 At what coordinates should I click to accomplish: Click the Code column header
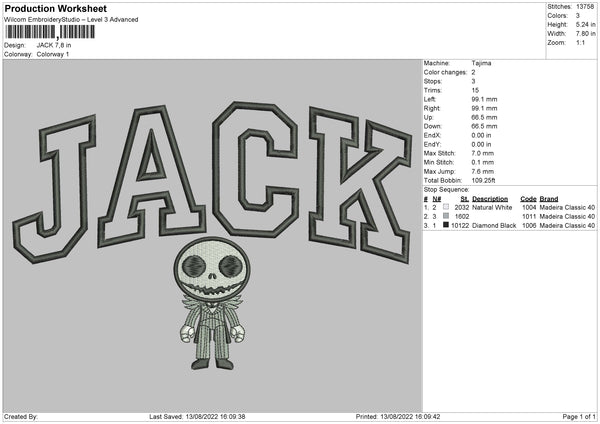[528, 198]
